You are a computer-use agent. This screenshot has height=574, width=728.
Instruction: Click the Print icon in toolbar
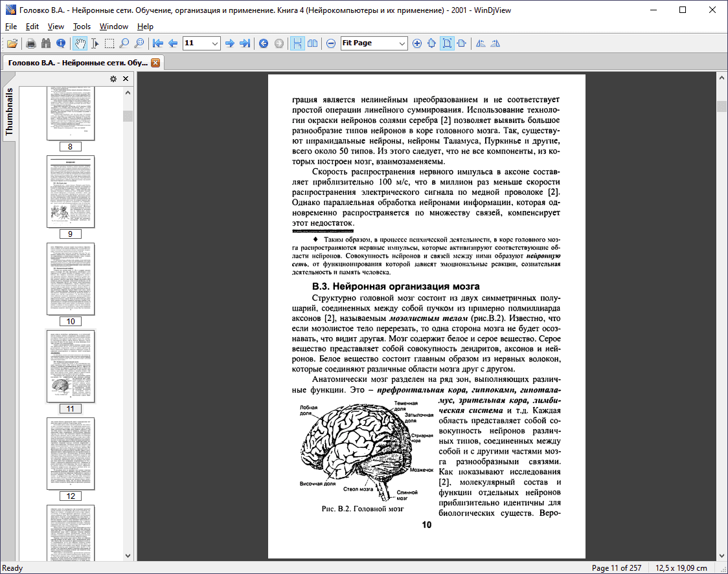point(31,43)
